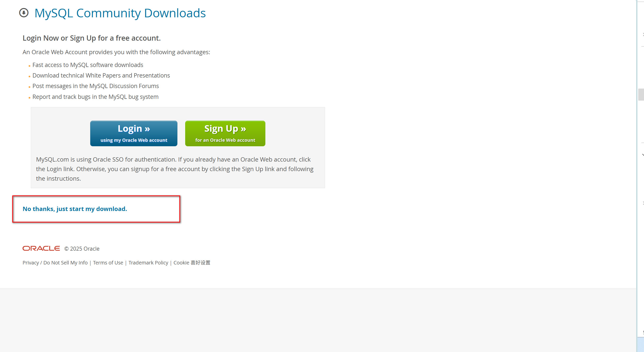
Task: Click the 2025 Oracle copyright text
Action: pos(82,249)
